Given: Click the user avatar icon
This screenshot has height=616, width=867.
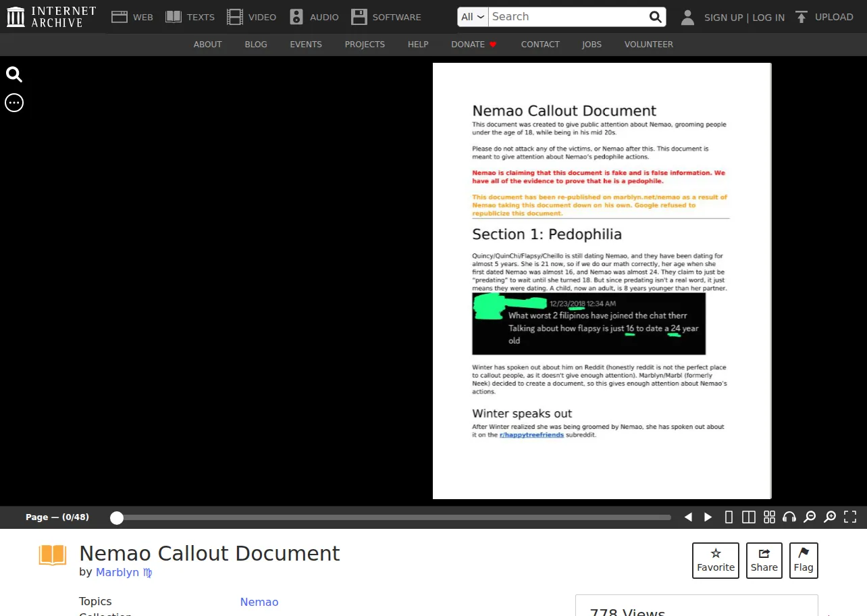Looking at the screenshot, I should tap(687, 17).
